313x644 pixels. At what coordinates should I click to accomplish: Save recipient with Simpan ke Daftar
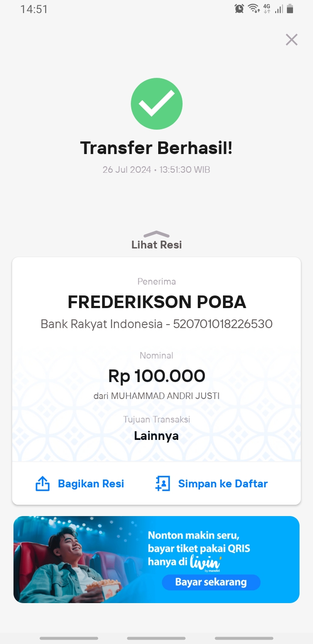(x=223, y=483)
